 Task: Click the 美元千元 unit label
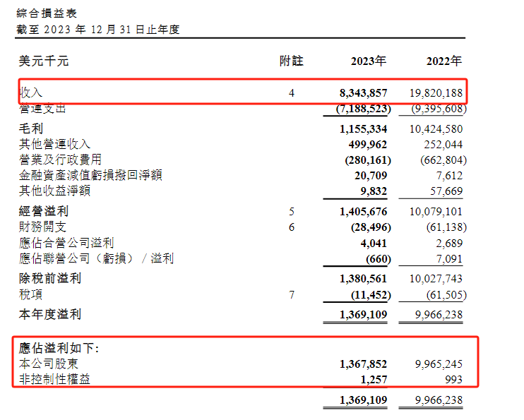tap(44, 61)
